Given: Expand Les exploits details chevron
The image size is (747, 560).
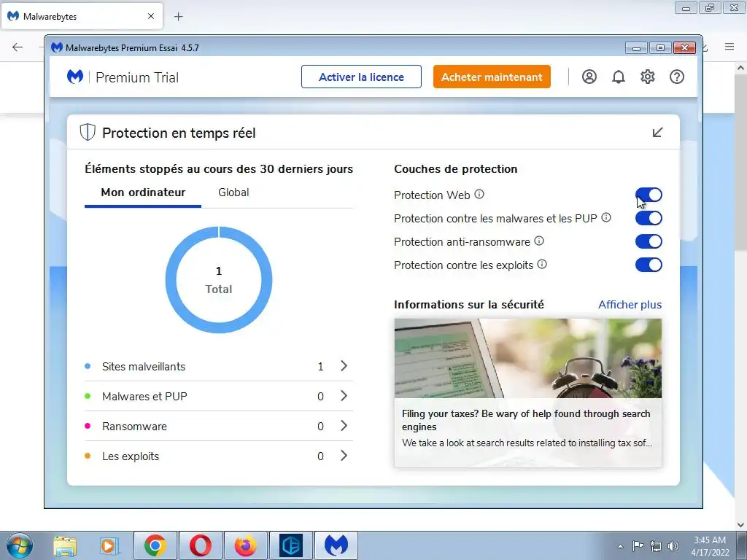Looking at the screenshot, I should click(344, 456).
